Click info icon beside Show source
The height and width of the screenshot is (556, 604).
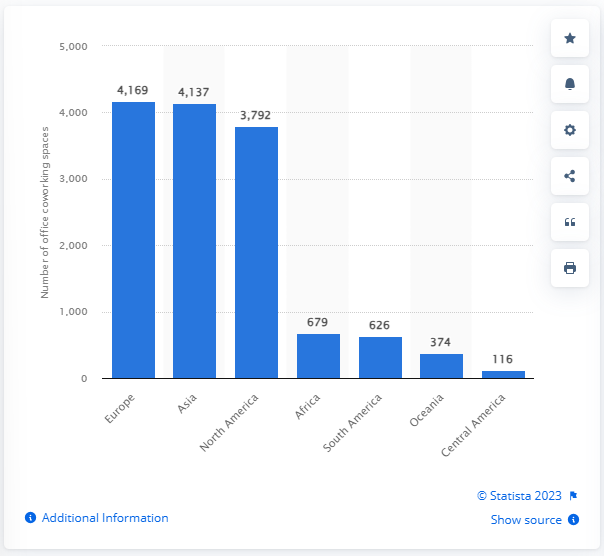tap(574, 520)
